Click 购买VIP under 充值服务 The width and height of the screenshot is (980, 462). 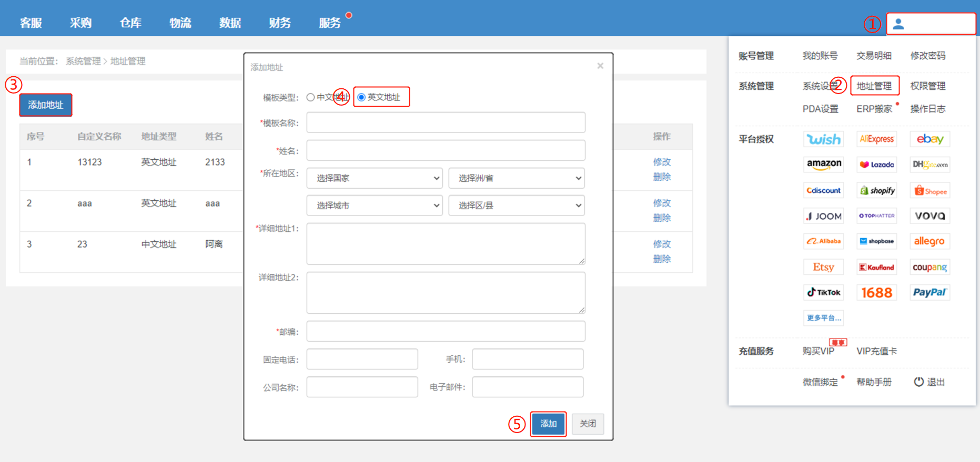click(819, 351)
